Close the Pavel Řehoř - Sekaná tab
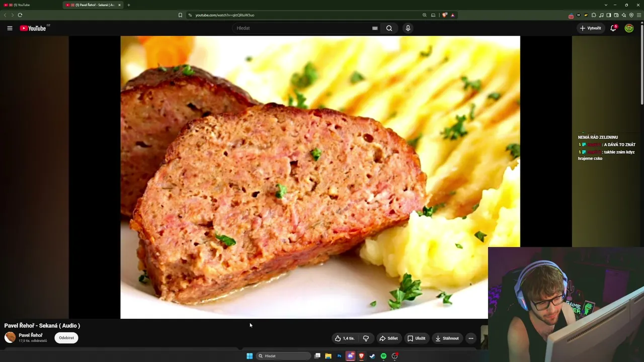644x362 pixels. coord(119,5)
